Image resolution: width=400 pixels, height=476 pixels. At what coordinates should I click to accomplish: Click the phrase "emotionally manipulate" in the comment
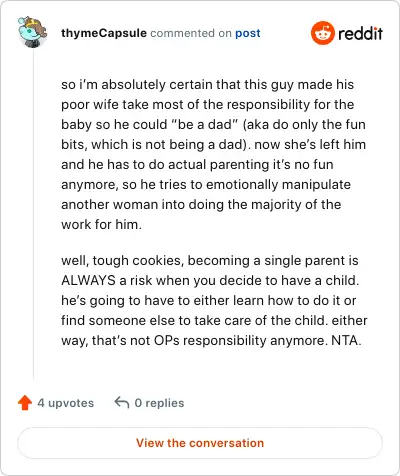tap(279, 184)
